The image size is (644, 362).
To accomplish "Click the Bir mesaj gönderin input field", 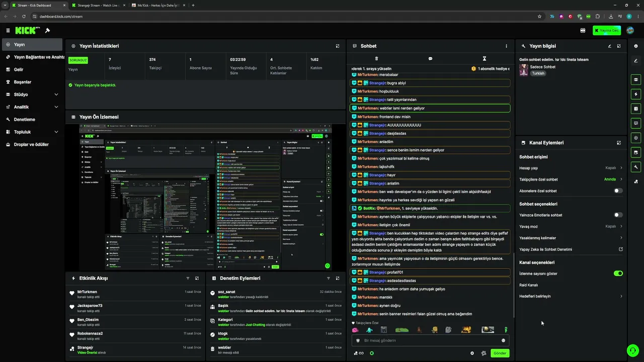I will [x=430, y=340].
